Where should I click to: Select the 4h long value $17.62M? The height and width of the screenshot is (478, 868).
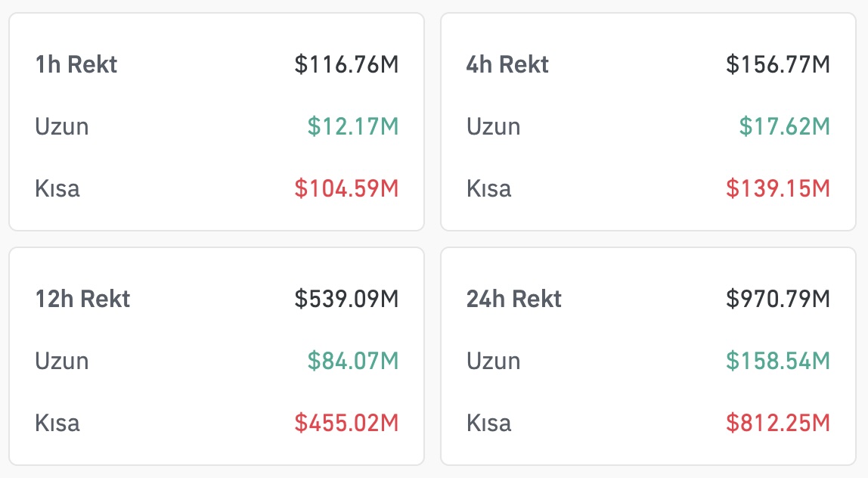tap(784, 126)
